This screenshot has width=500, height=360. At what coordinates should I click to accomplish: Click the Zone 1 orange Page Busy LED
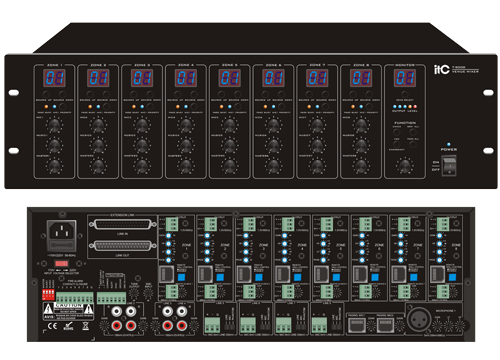pyautogui.click(x=46, y=107)
